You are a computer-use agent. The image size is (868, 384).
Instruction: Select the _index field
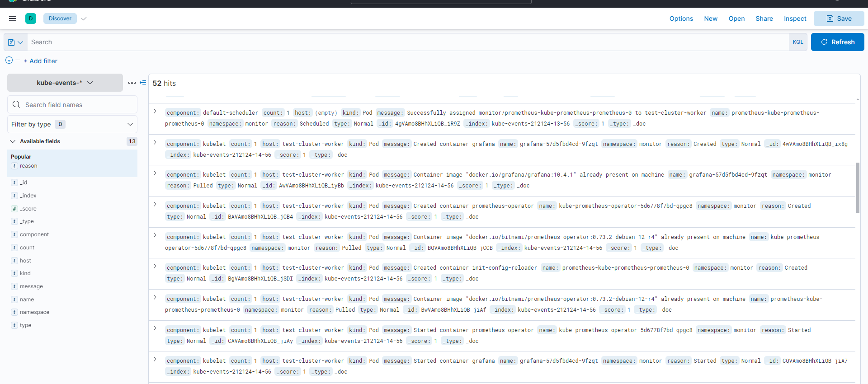[28, 196]
